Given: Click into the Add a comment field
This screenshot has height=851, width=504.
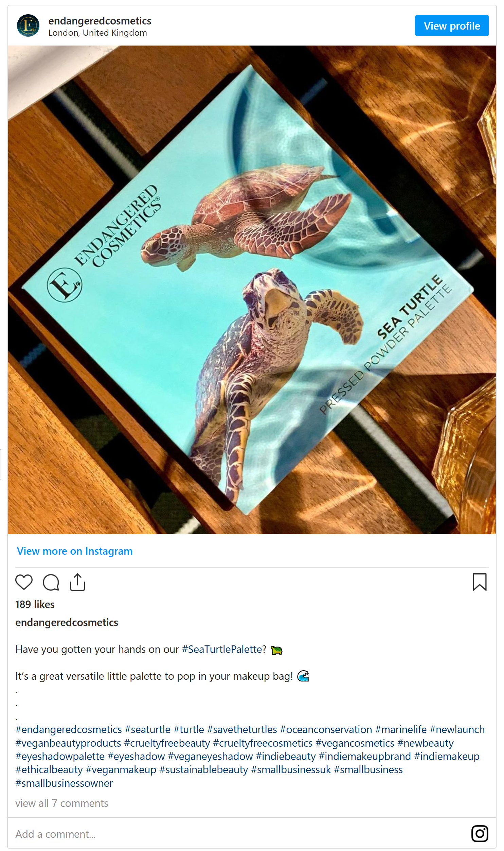Looking at the screenshot, I should pyautogui.click(x=238, y=834).
